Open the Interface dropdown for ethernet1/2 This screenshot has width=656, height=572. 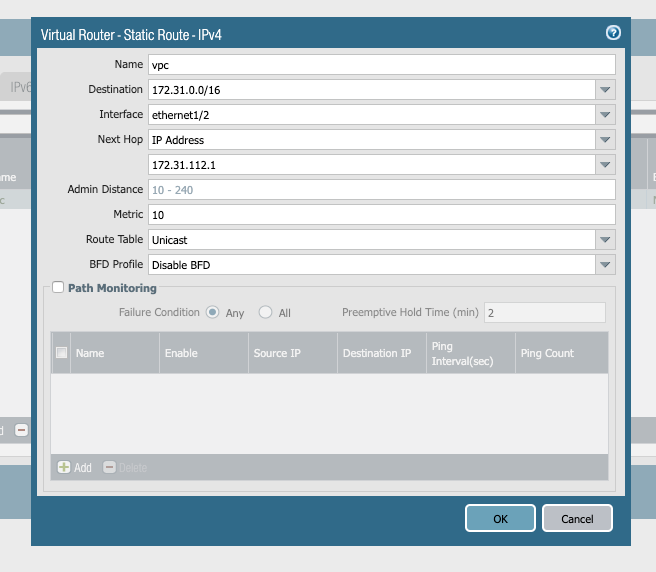(x=604, y=115)
